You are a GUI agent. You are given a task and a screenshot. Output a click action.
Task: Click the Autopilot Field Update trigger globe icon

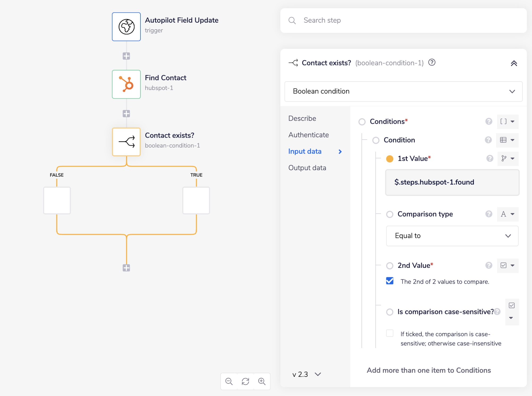click(126, 26)
